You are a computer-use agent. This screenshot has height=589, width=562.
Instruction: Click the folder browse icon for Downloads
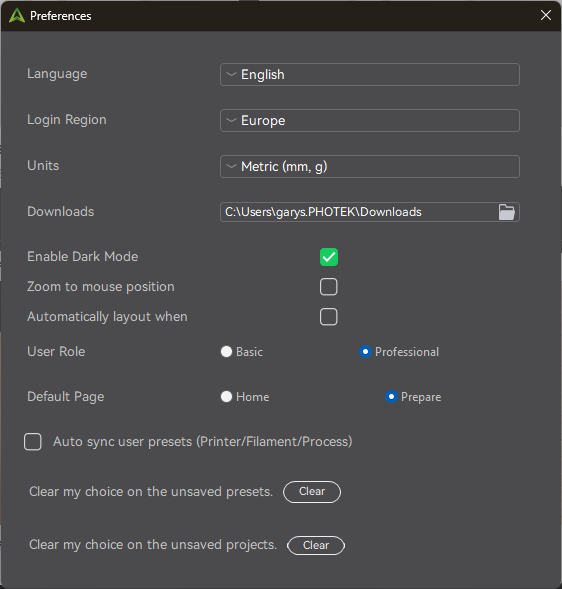(x=506, y=212)
